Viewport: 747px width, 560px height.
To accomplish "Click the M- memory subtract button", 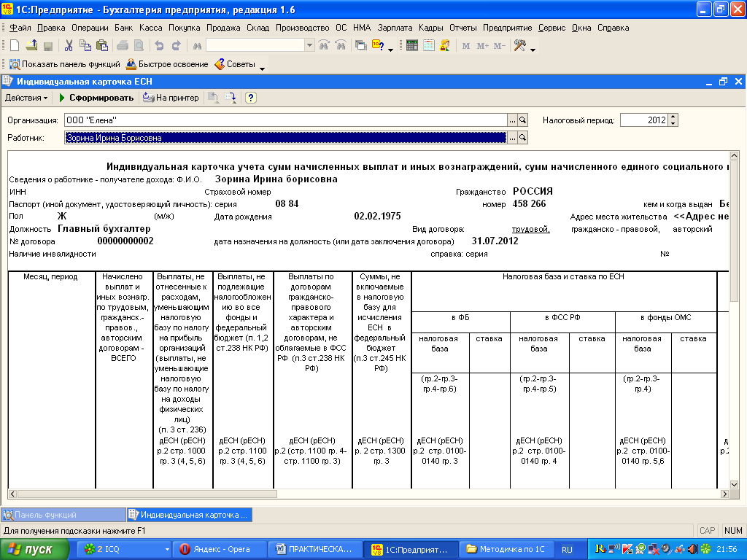I will coord(500,46).
